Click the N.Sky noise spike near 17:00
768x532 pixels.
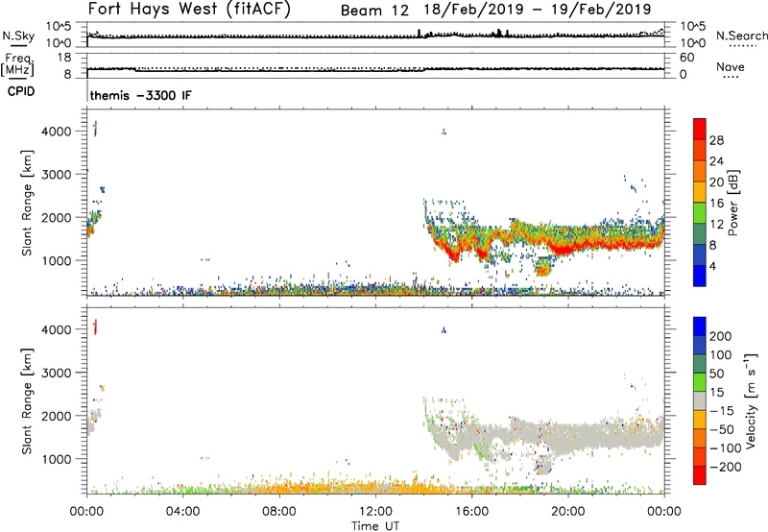tap(499, 34)
